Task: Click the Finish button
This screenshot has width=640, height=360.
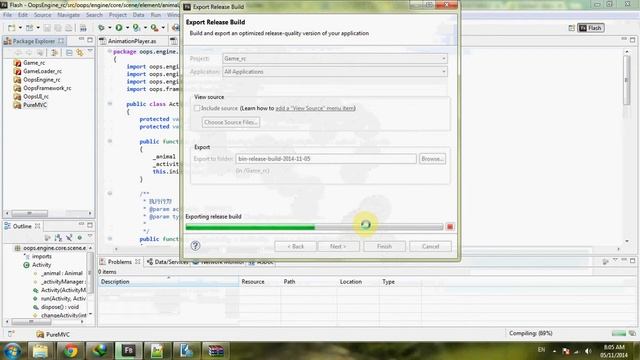Action: [x=384, y=246]
